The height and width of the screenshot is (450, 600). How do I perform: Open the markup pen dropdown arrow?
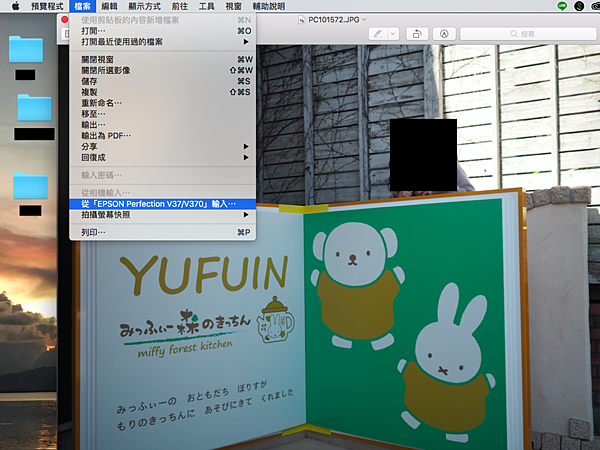coord(394,34)
